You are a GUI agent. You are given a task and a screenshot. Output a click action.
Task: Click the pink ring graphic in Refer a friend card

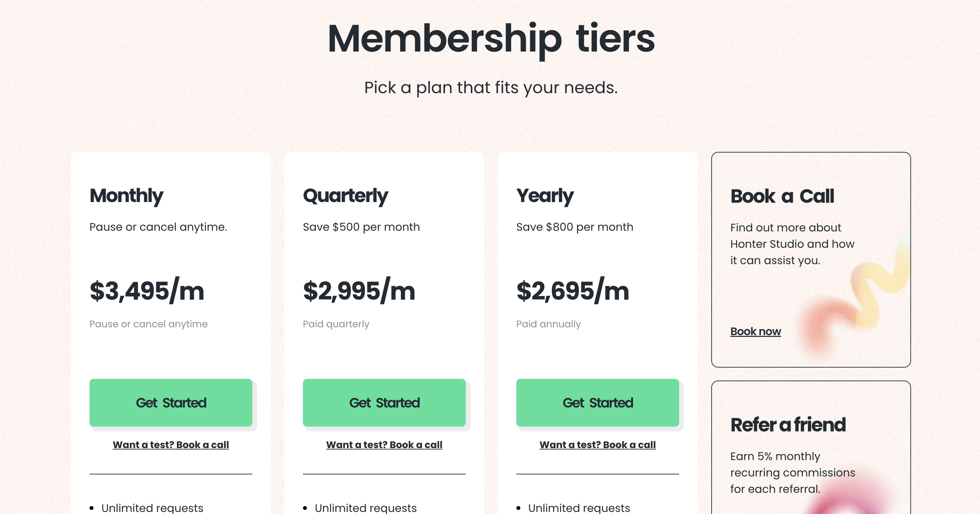click(852, 498)
